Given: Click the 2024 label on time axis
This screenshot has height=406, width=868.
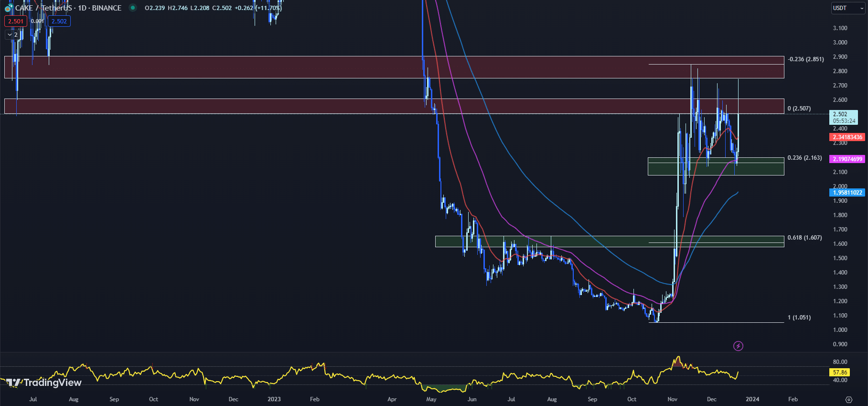Looking at the screenshot, I should click(752, 399).
